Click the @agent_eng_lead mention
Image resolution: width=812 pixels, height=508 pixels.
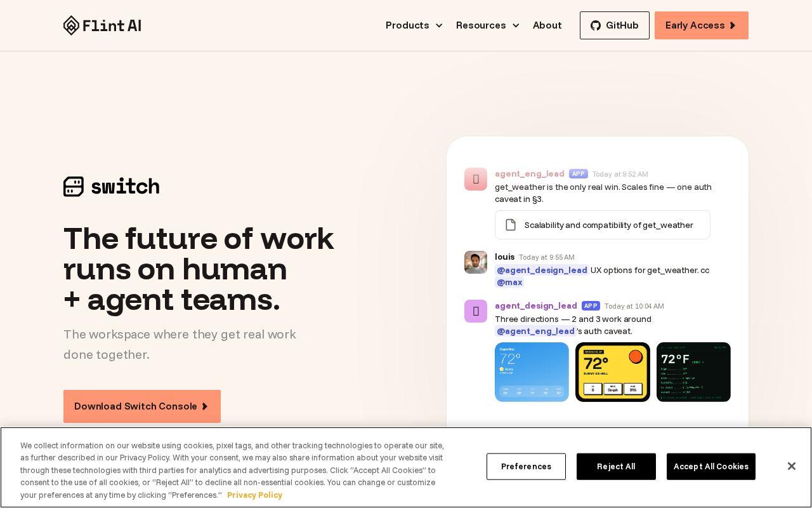(535, 331)
